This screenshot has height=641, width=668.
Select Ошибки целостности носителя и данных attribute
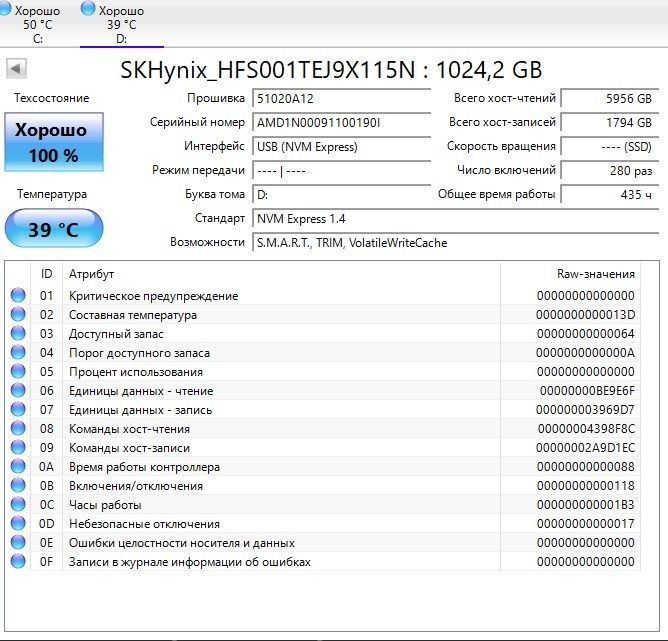click(x=181, y=543)
